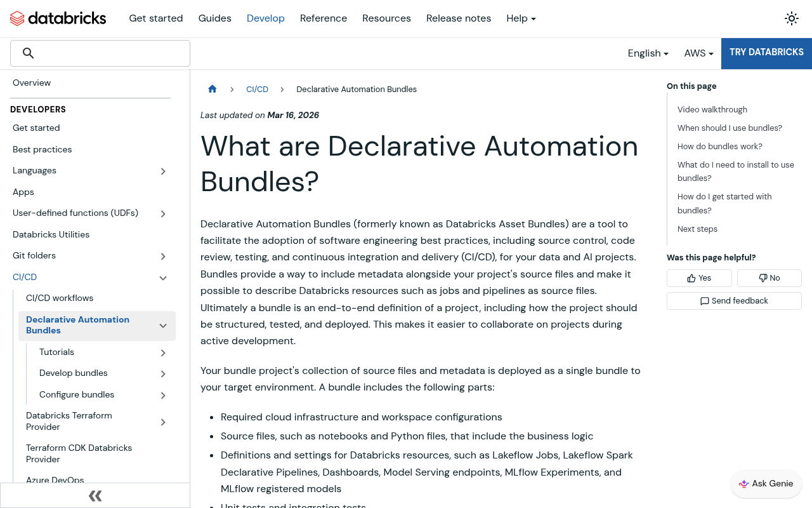This screenshot has width=812, height=508.
Task: Open Apps in the sidebar
Action: tap(23, 192)
